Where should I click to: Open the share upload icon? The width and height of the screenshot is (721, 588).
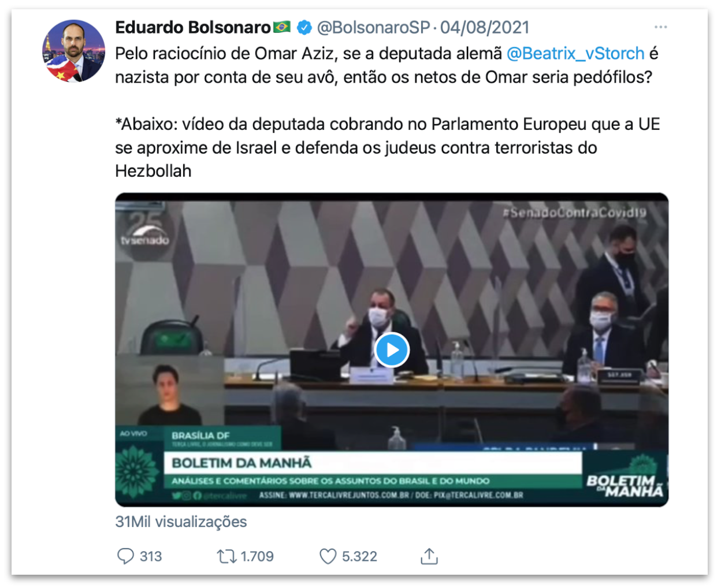click(429, 556)
